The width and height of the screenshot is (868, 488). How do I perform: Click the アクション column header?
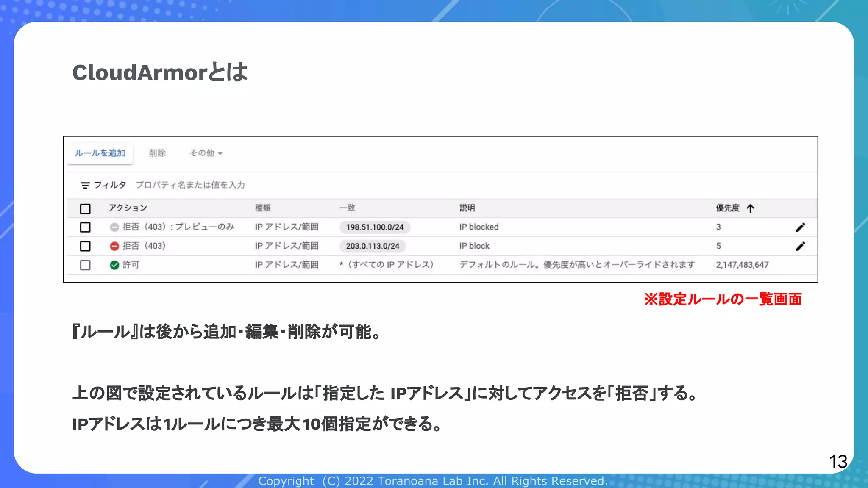click(128, 208)
